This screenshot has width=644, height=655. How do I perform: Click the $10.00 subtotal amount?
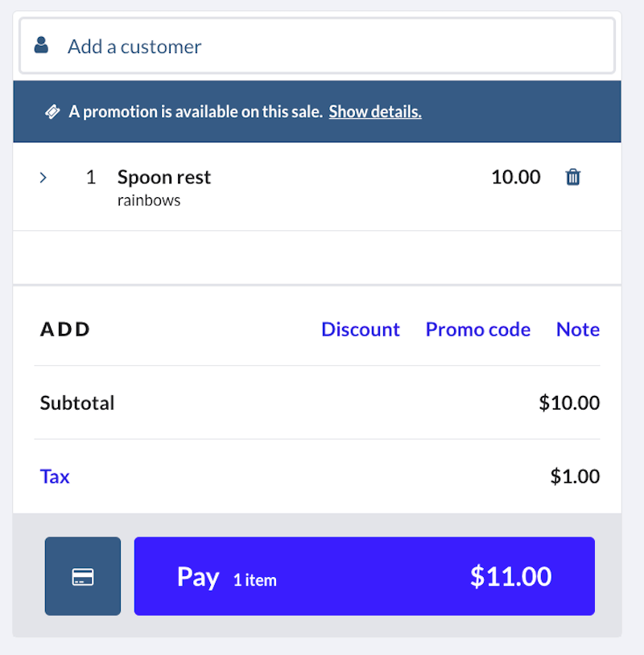(x=569, y=402)
